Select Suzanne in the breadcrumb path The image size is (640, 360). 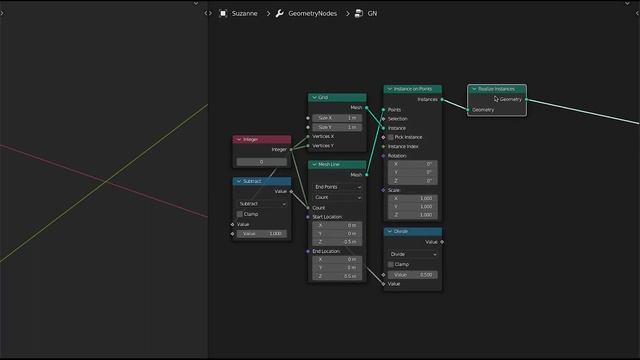(x=244, y=13)
